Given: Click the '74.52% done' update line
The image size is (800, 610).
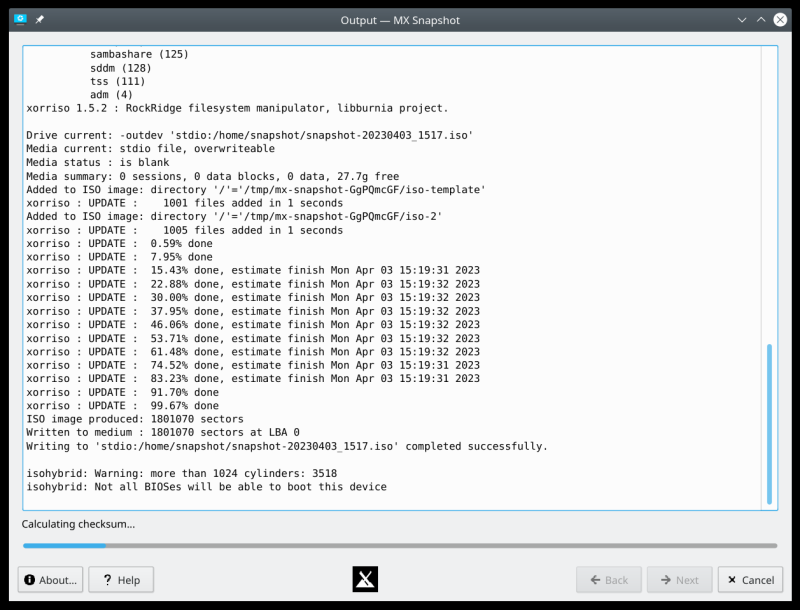Looking at the screenshot, I should point(253,365).
